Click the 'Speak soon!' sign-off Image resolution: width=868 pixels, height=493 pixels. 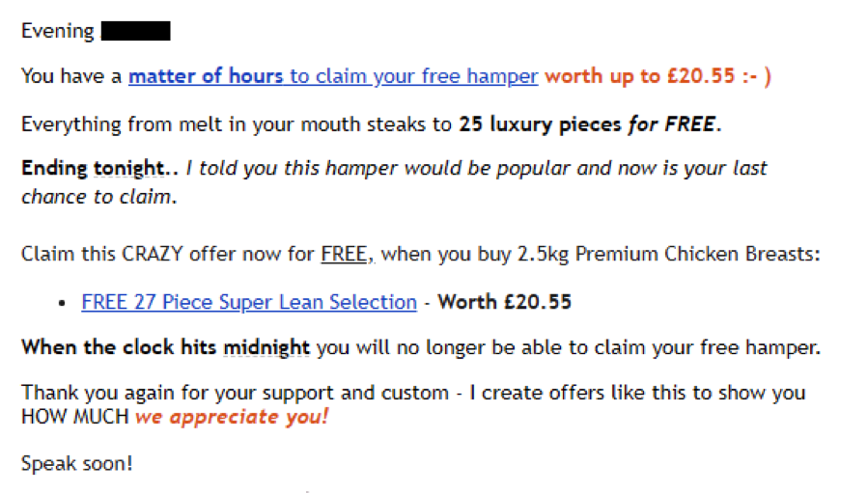tap(77, 463)
